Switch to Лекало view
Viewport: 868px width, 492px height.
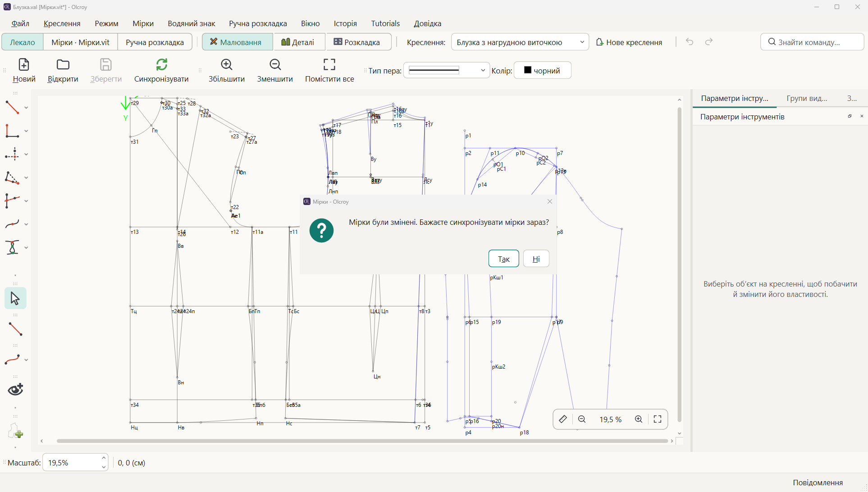coord(23,42)
